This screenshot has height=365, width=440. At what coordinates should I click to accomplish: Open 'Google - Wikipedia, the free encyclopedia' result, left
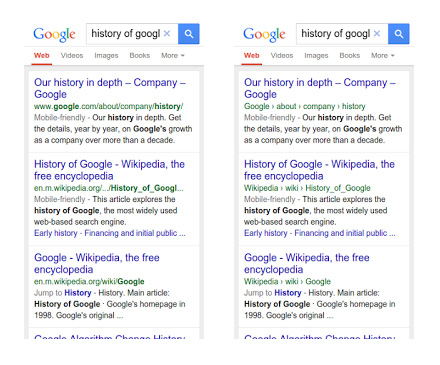[97, 263]
